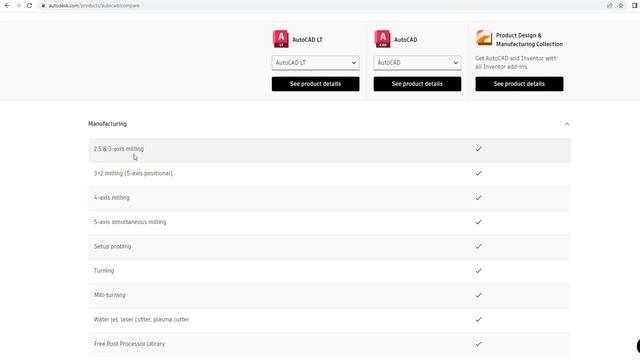The height and width of the screenshot is (360, 640).
Task: Click the site lock icon in address bar
Action: (x=43, y=6)
